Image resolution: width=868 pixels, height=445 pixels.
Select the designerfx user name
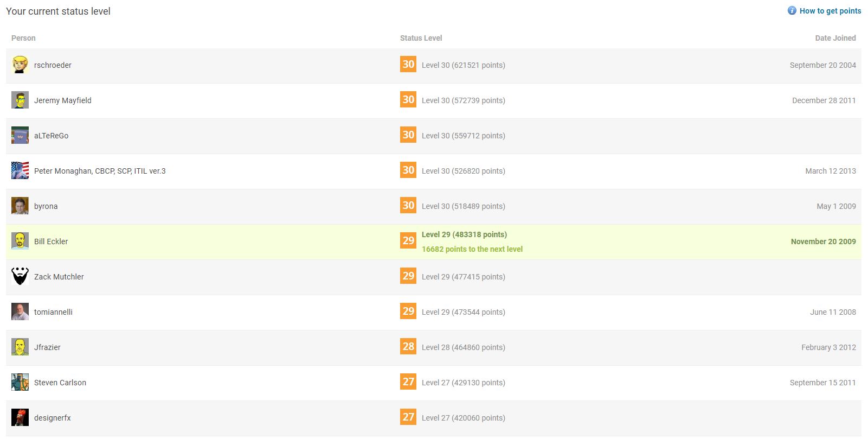coord(53,418)
